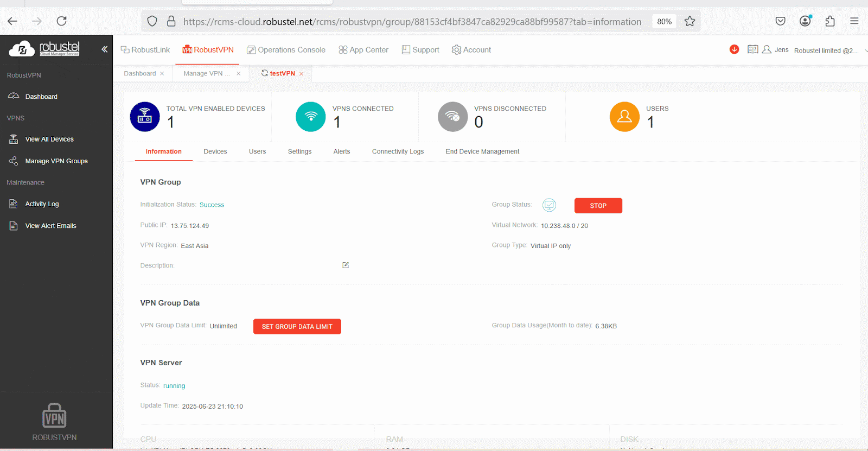Switch to the Users tab
Screen dimensions: 868x451
[257, 151]
